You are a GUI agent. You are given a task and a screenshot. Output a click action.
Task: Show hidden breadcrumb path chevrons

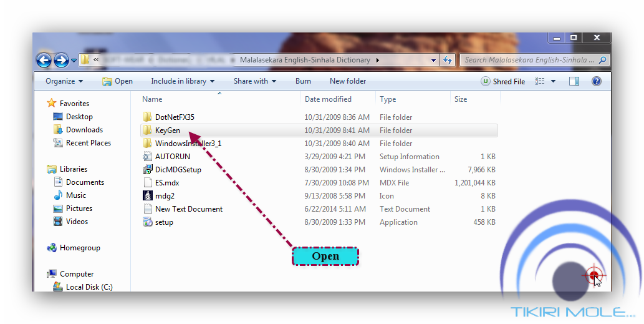coord(96,60)
